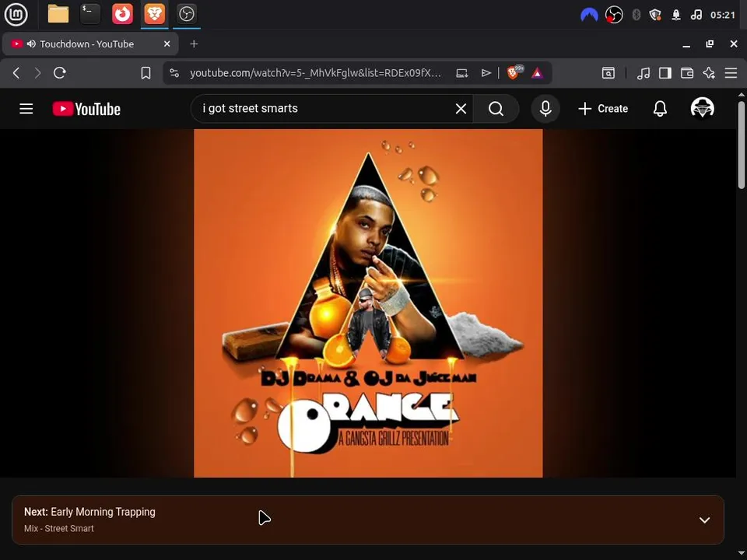The width and height of the screenshot is (747, 560).
Task: Open the Leo AI assistant sparkle icon
Action: click(x=709, y=73)
